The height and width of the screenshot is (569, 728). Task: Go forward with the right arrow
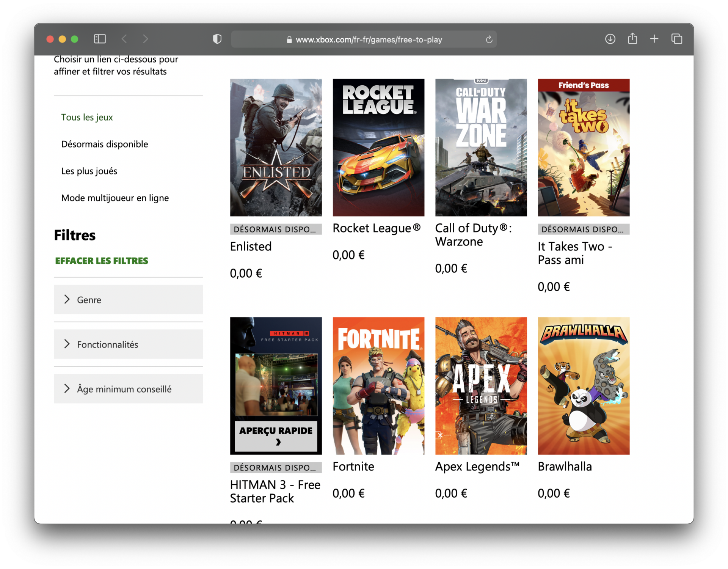point(146,39)
